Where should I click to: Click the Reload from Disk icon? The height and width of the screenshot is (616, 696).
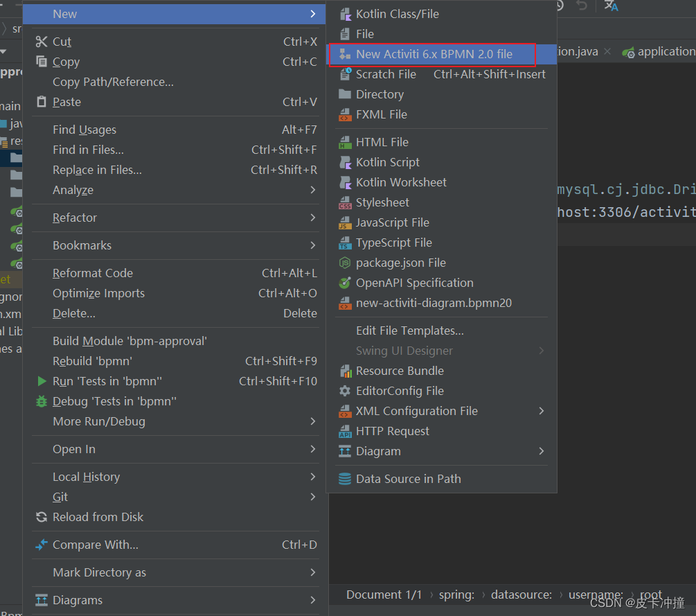[42, 517]
